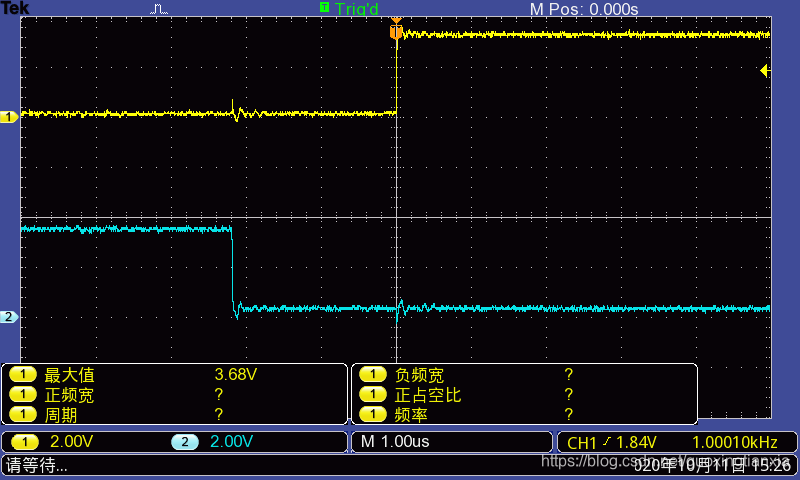
Task: Click the cyan 2.00V channel 2 scale readout
Action: point(232,442)
